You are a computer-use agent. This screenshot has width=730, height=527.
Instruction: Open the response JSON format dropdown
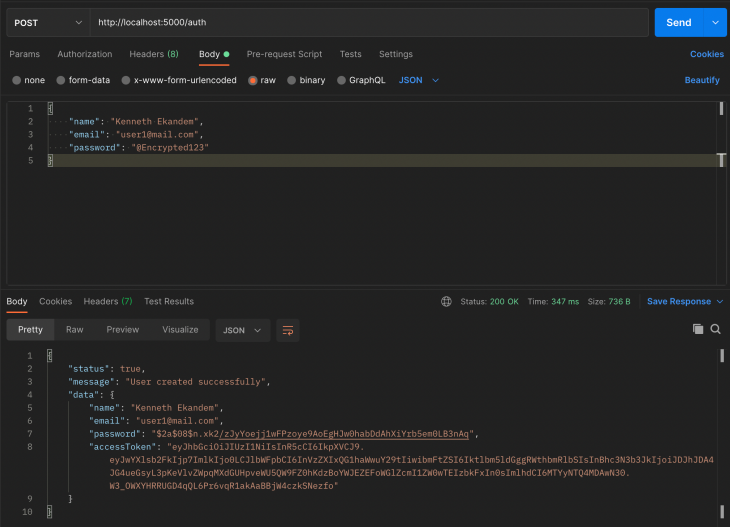(x=243, y=330)
